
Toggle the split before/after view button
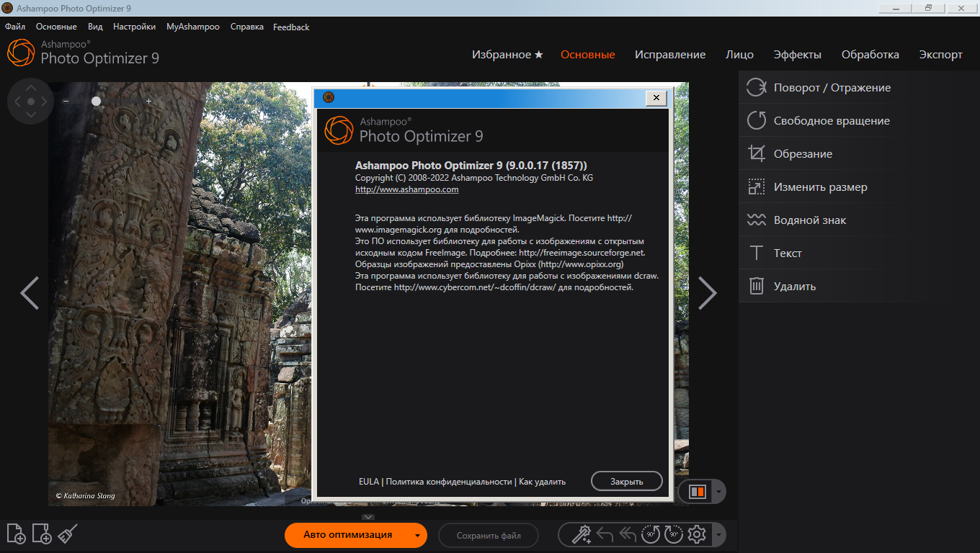[x=697, y=492]
